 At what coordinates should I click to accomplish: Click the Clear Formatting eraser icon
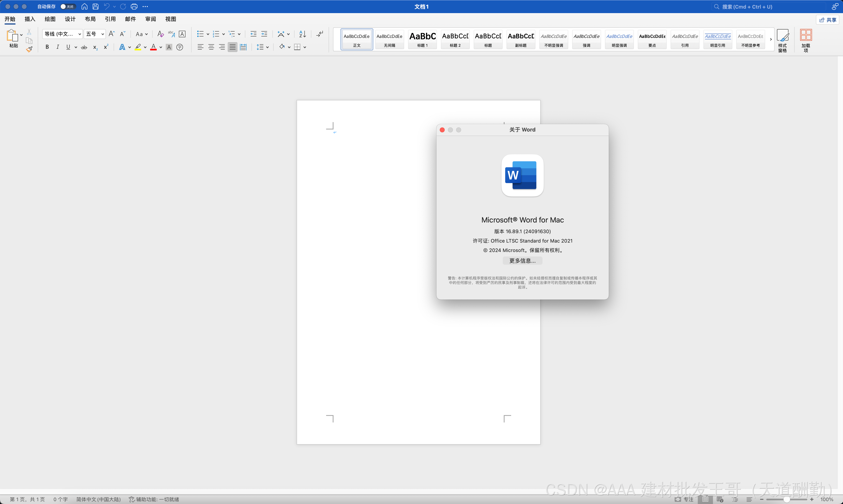(x=160, y=34)
